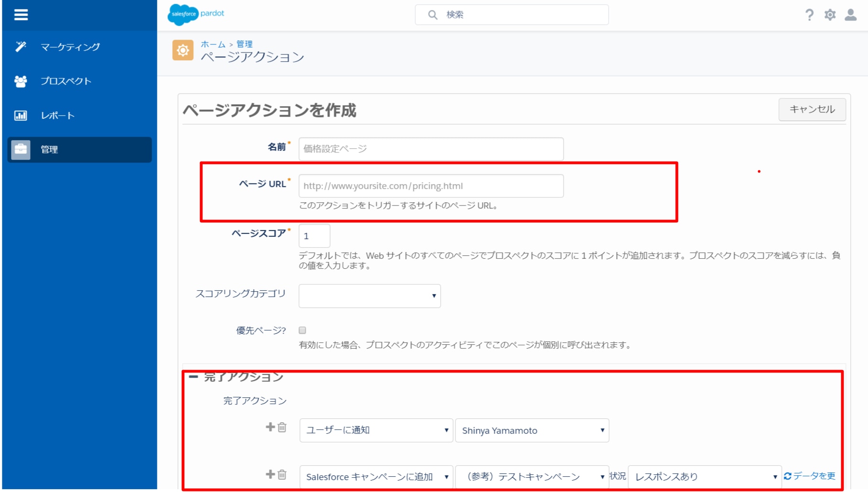Select 管理 in the sidebar
The height and width of the screenshot is (492, 868).
(79, 150)
